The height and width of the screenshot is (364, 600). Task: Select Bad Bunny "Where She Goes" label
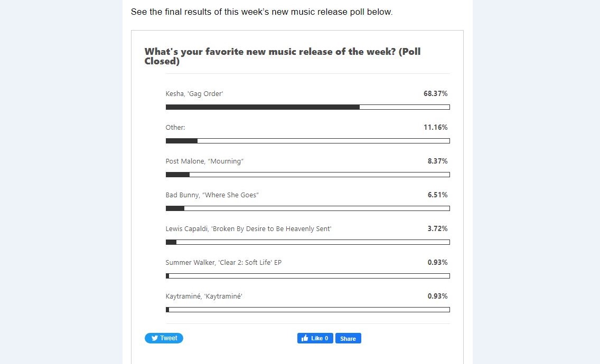(212, 195)
